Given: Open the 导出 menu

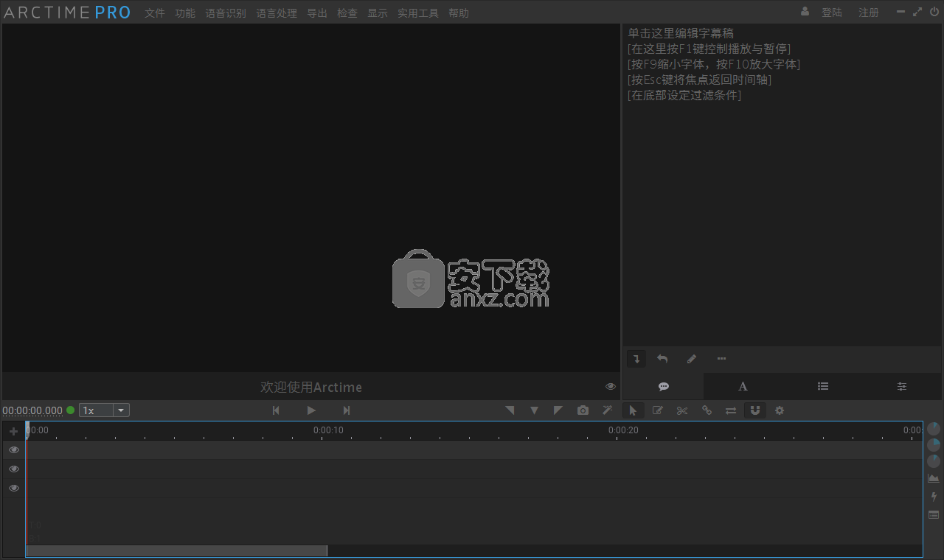Looking at the screenshot, I should (x=317, y=13).
